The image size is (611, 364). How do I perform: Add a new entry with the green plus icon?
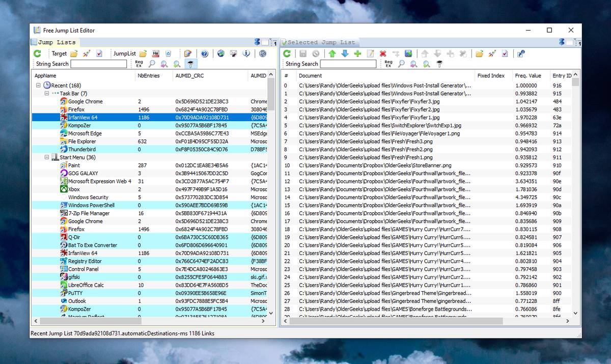357,53
